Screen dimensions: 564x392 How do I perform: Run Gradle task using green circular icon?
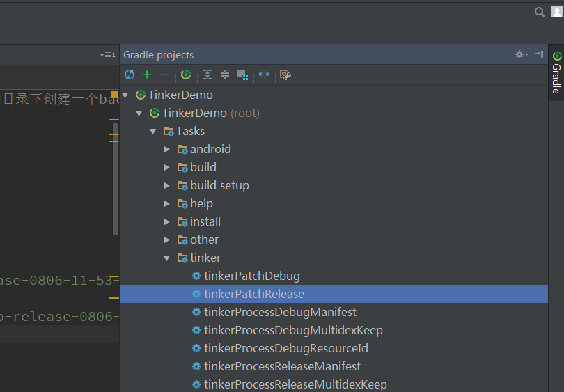point(186,75)
